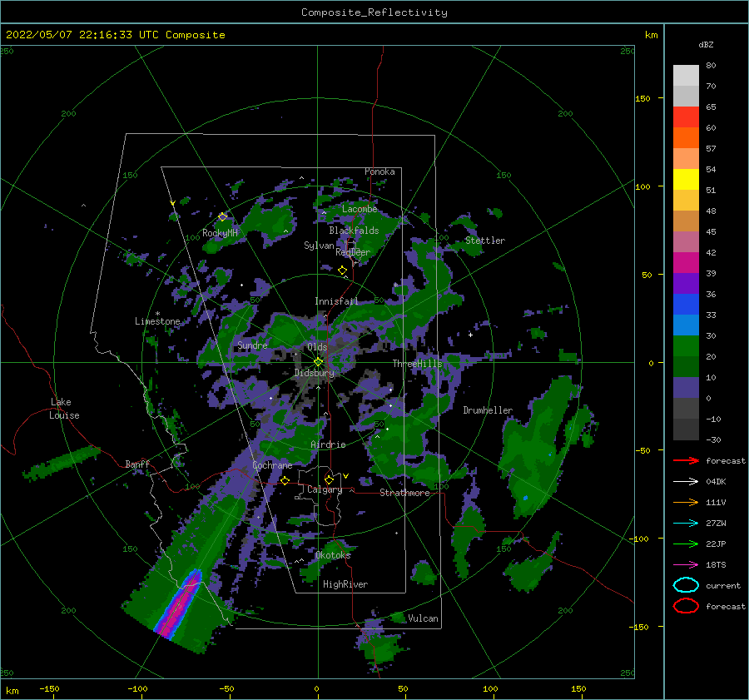This screenshot has width=749, height=700.
Task: Click the yellow radar site marker at Didsbury
Action: point(318,362)
